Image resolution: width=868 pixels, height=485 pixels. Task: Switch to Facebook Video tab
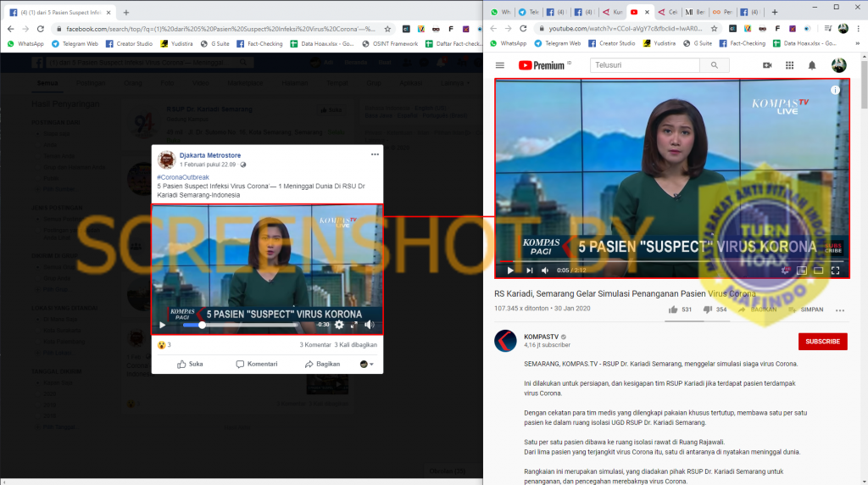point(200,83)
